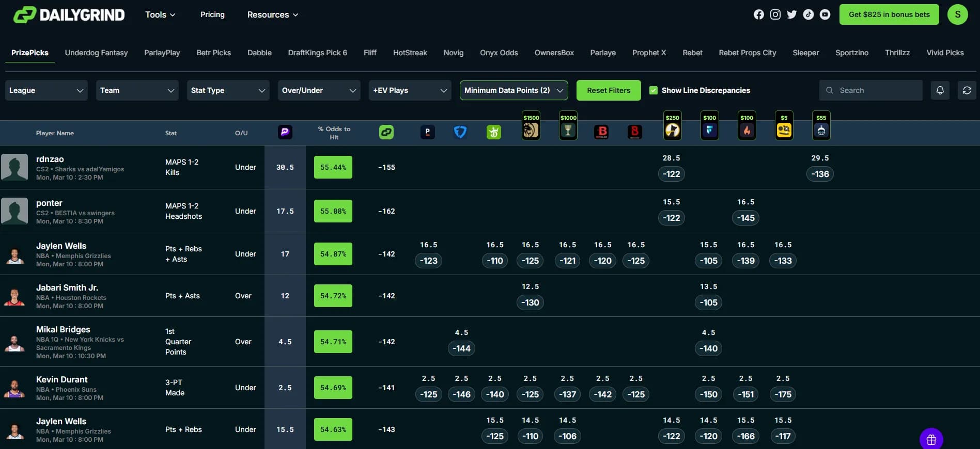Open the TikTok social link
The height and width of the screenshot is (449, 980).
808,14
